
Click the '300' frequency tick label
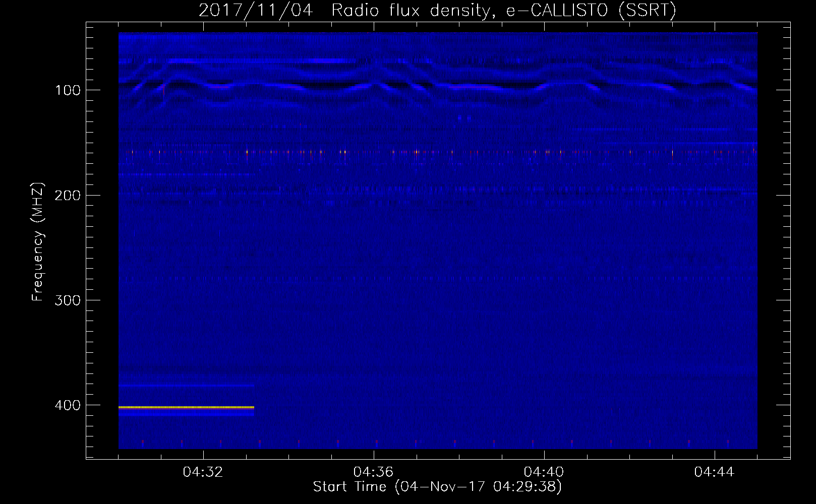pos(68,300)
